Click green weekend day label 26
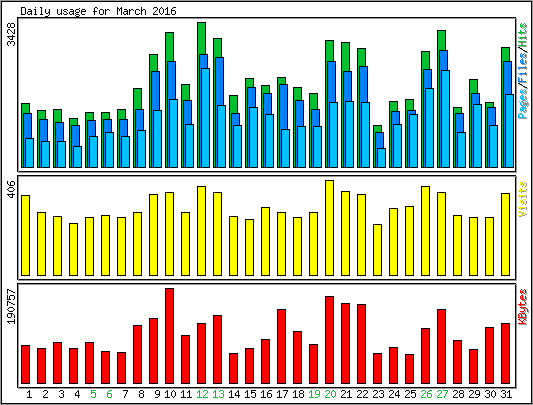The height and width of the screenshot is (405, 533). pyautogui.click(x=426, y=394)
